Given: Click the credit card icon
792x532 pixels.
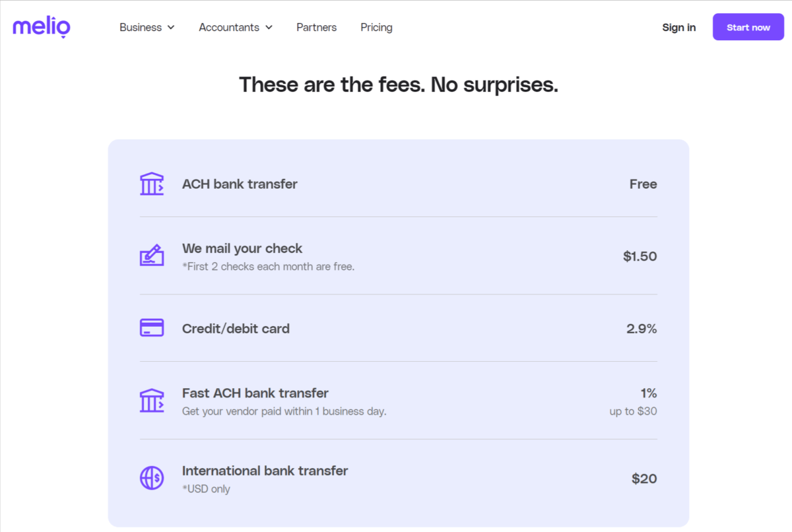Looking at the screenshot, I should pyautogui.click(x=152, y=327).
